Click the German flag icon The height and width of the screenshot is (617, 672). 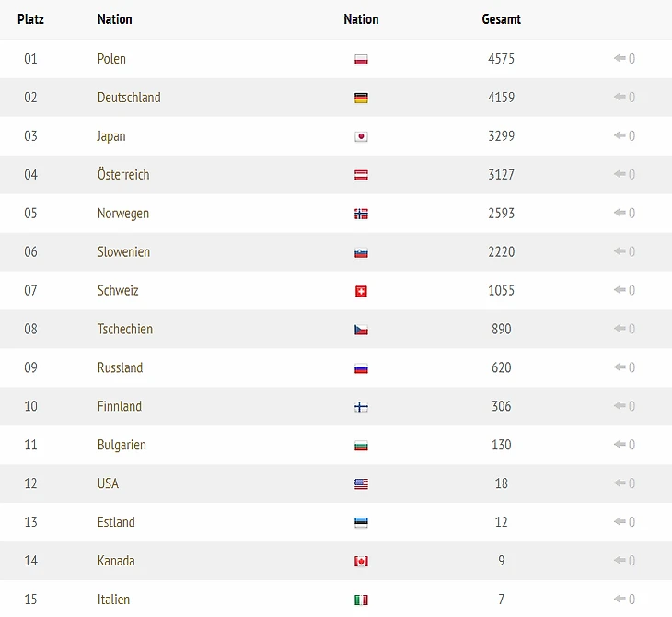(x=361, y=98)
